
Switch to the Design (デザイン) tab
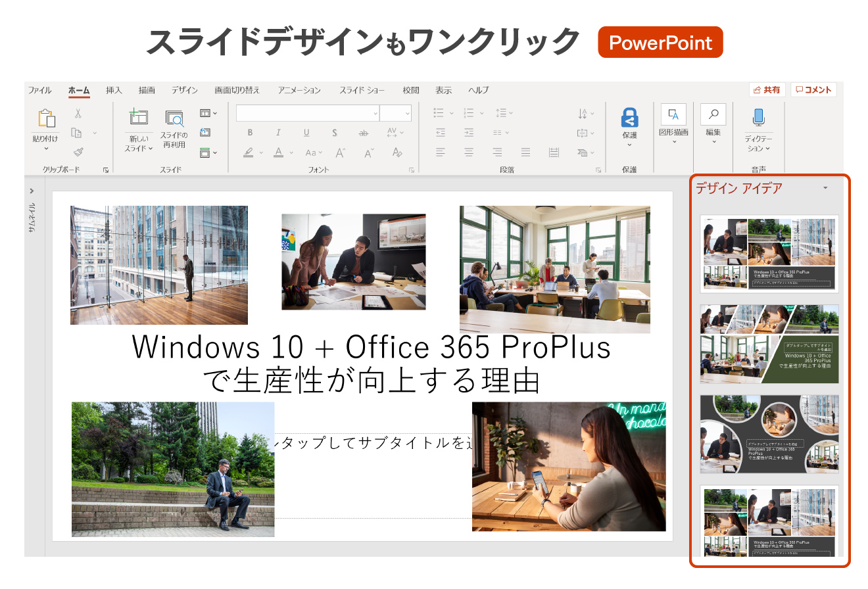click(x=185, y=90)
